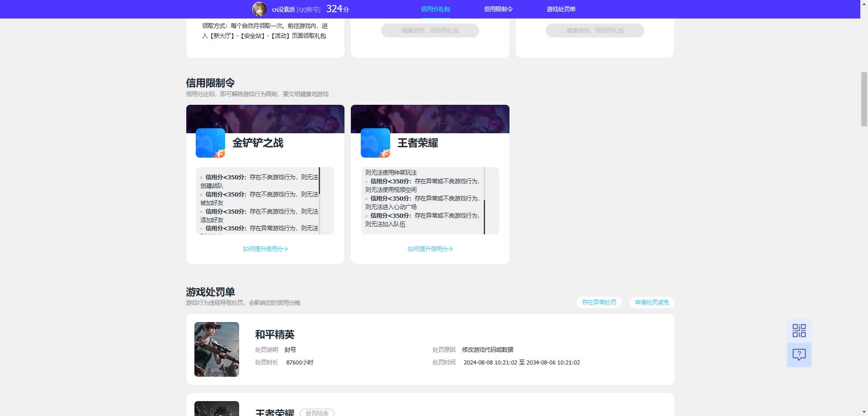Image resolution: width=868 pixels, height=416 pixels.
Task: Open 如何提升信用分 link under 王者荣耀
Action: tap(430, 249)
